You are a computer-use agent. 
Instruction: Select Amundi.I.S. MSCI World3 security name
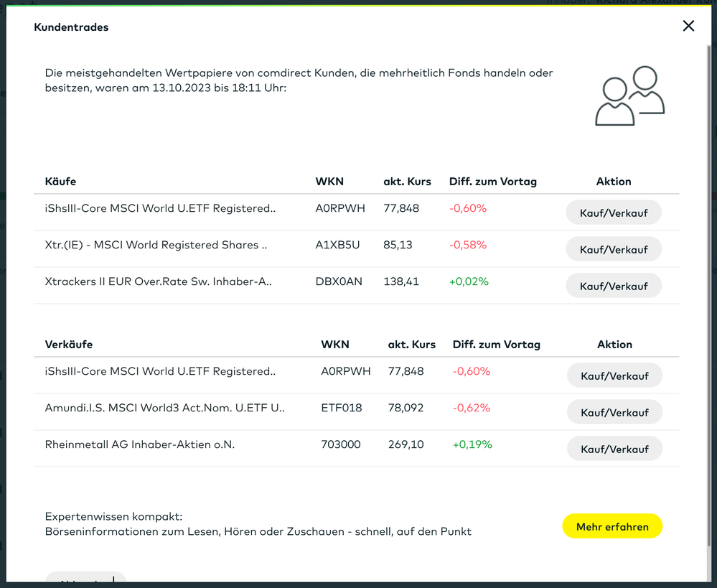click(x=164, y=408)
